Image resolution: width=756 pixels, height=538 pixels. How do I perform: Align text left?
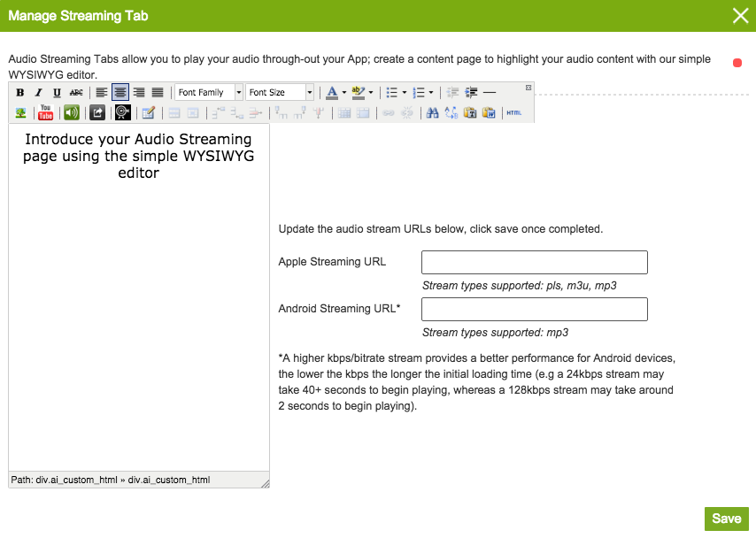pyautogui.click(x=102, y=93)
